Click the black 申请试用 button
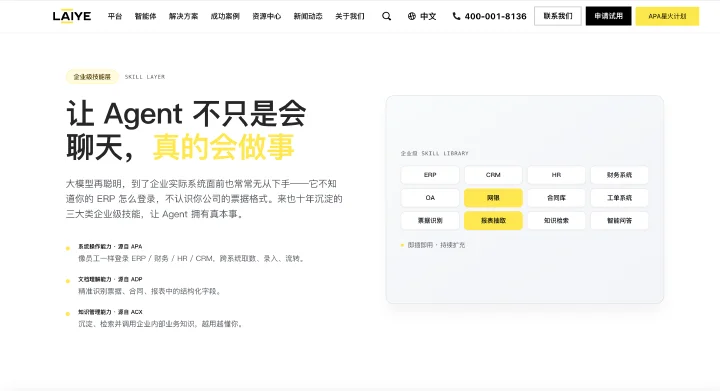720x391 pixels. pos(608,16)
